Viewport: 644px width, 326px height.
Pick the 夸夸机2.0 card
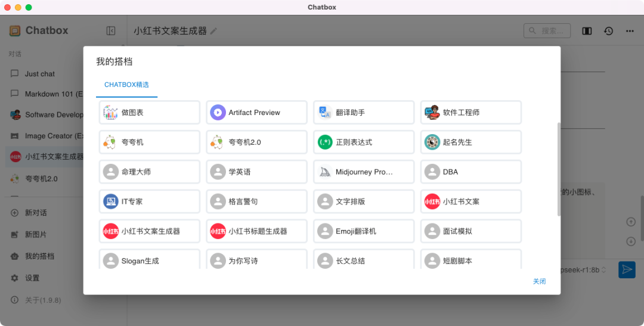tap(256, 142)
